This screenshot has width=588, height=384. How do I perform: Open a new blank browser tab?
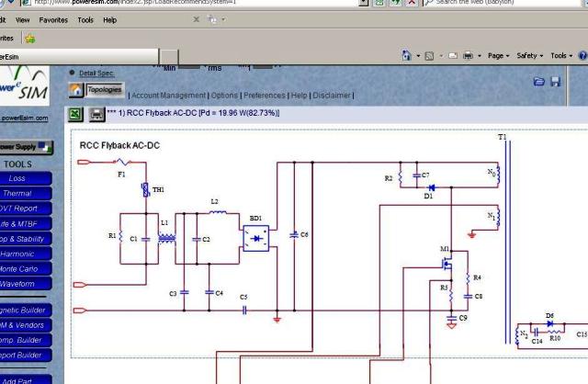[x=169, y=57]
